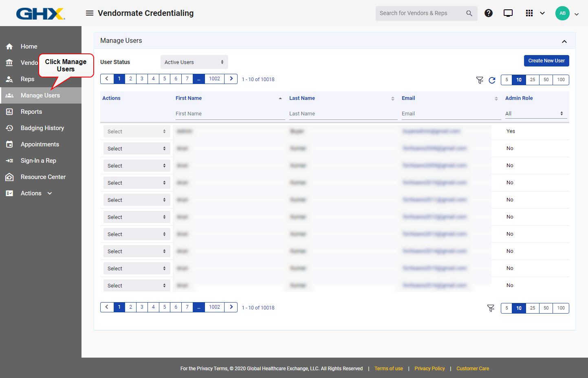
Task: Open Select action dropdown for Yes admin row
Action: [137, 131]
